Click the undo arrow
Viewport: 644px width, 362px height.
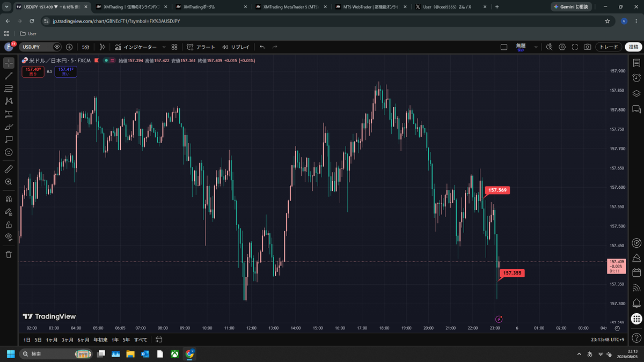[262, 47]
